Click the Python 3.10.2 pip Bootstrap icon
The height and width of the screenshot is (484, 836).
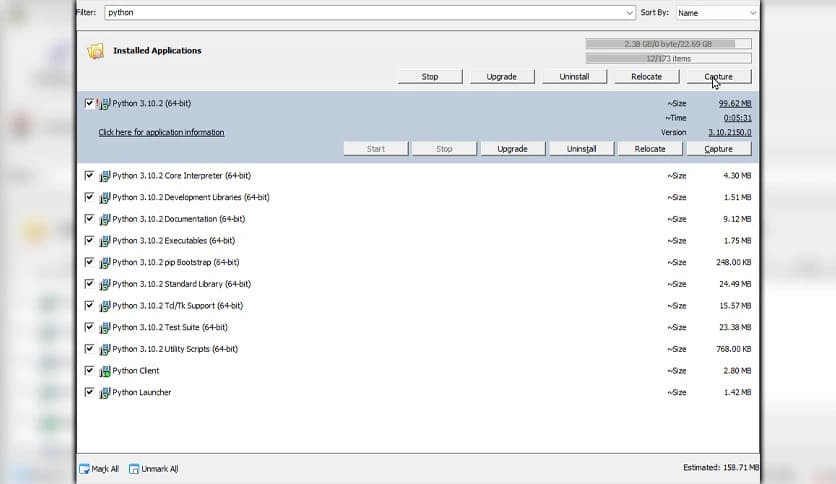tap(104, 263)
